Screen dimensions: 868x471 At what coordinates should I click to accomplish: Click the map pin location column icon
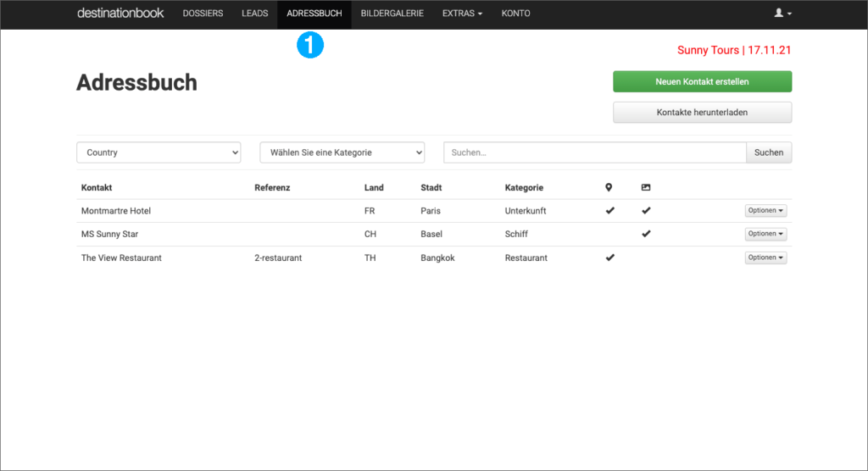(609, 187)
